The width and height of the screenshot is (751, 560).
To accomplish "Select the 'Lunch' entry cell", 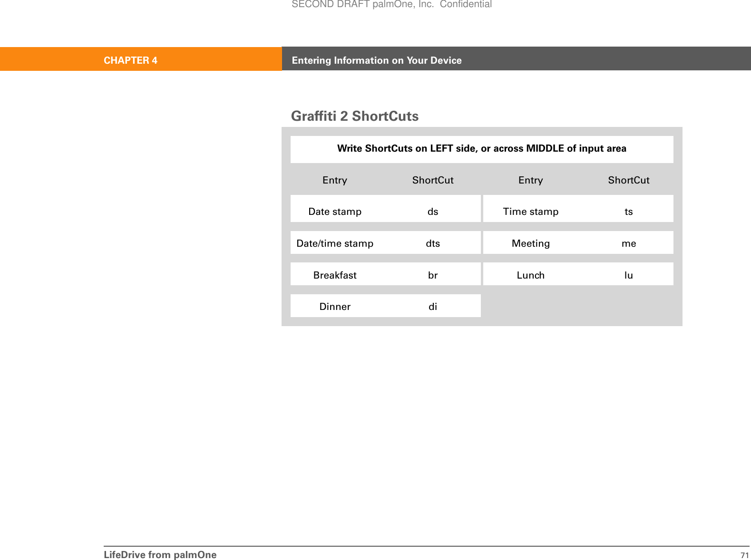I will point(531,275).
